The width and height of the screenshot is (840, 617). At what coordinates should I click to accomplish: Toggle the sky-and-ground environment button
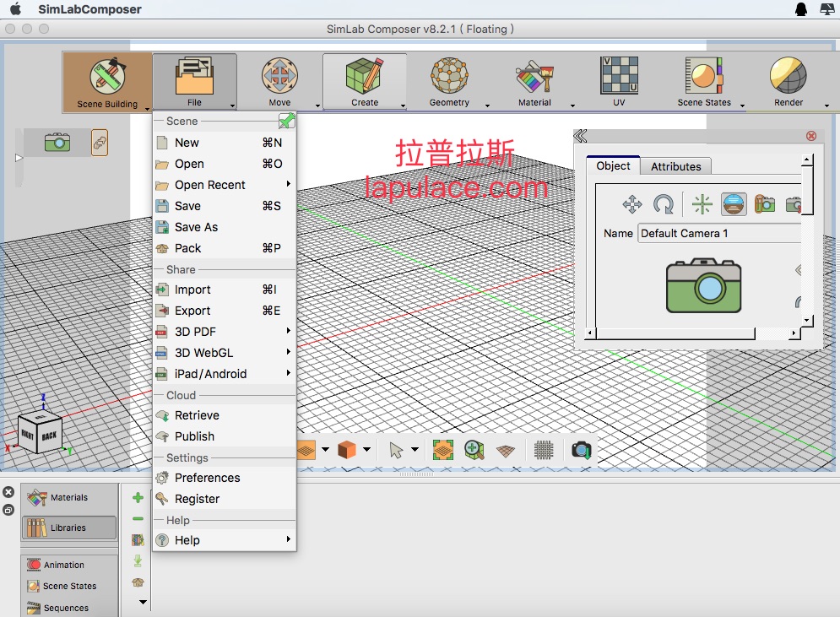click(x=734, y=204)
